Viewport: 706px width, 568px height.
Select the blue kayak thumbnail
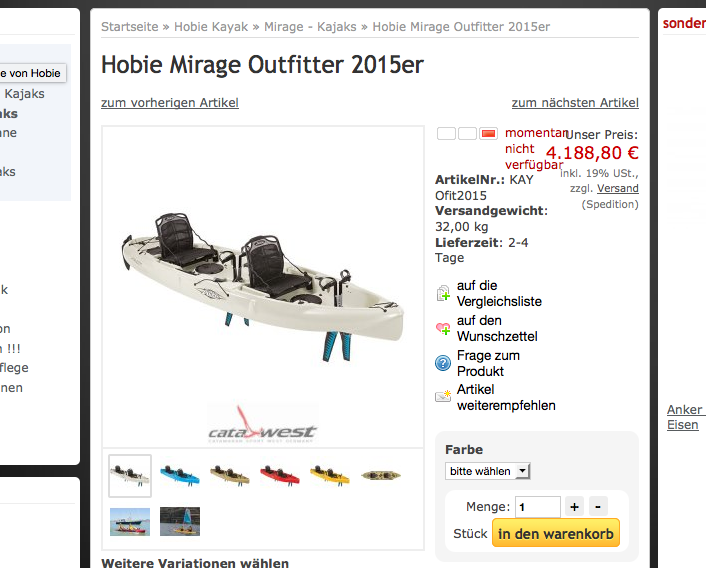point(180,475)
